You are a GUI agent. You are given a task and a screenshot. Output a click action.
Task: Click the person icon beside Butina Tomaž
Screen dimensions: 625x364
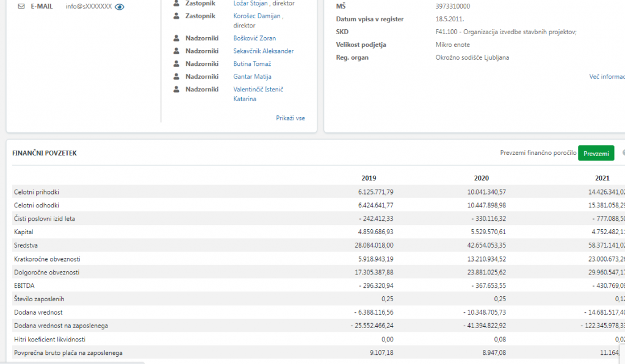(x=176, y=64)
